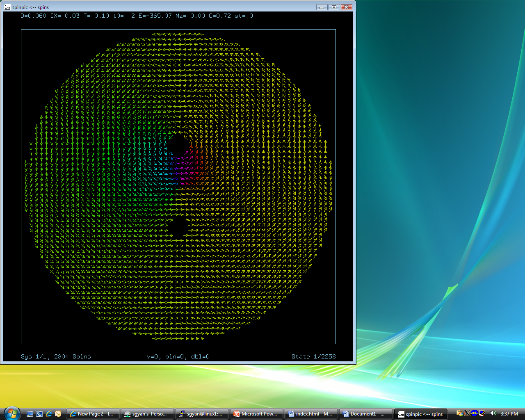
Task: Switch to New Page 2 Internet Explorer window
Action: tap(93, 414)
